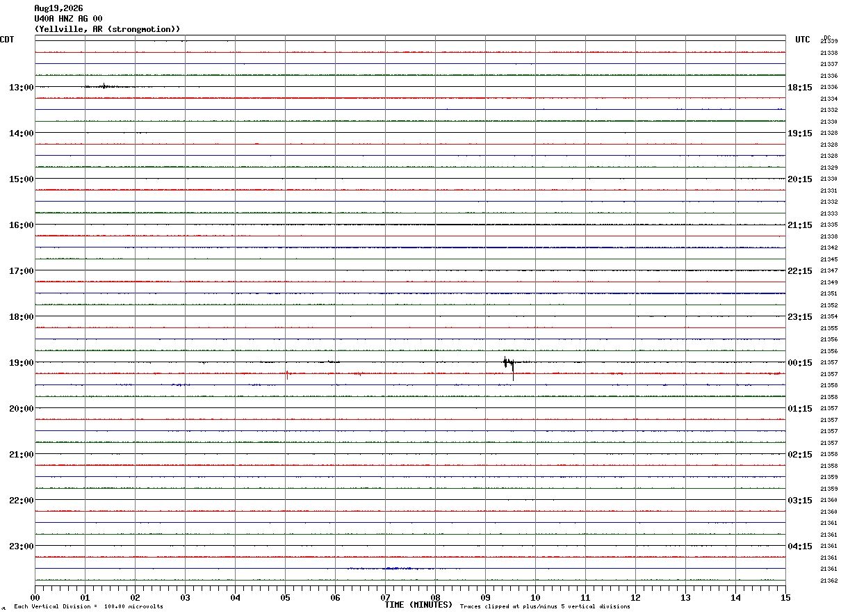Viewport: 841px width, 616px height.
Task: Select the 16:00 CDT row label
Action: click(x=21, y=225)
